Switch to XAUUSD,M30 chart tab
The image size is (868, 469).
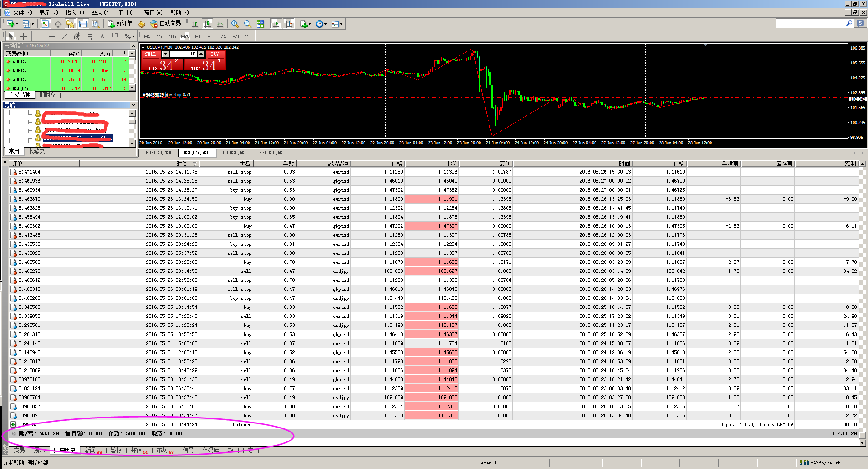272,153
